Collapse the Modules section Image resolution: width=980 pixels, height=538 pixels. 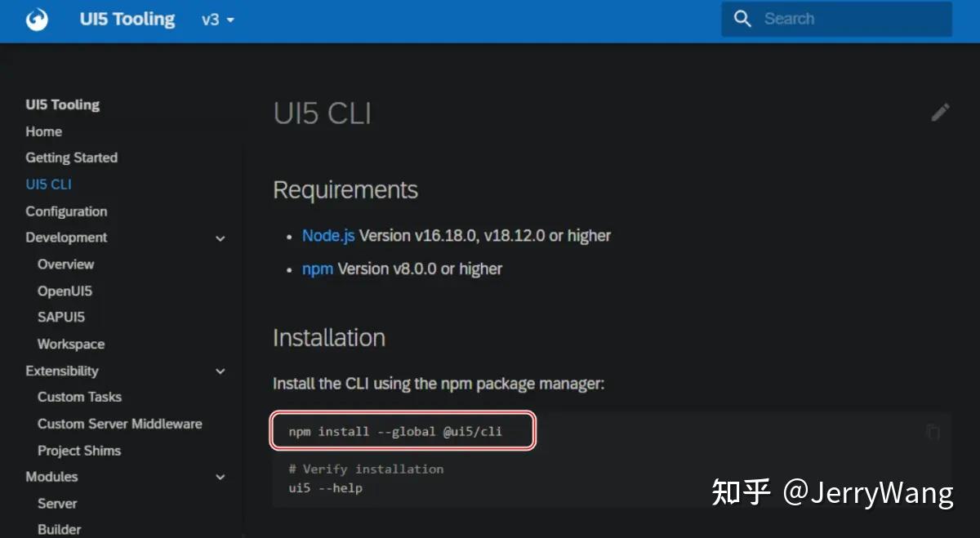coord(220,477)
